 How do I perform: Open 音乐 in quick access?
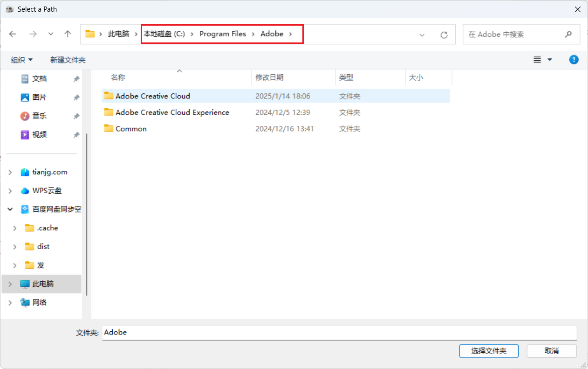39,116
